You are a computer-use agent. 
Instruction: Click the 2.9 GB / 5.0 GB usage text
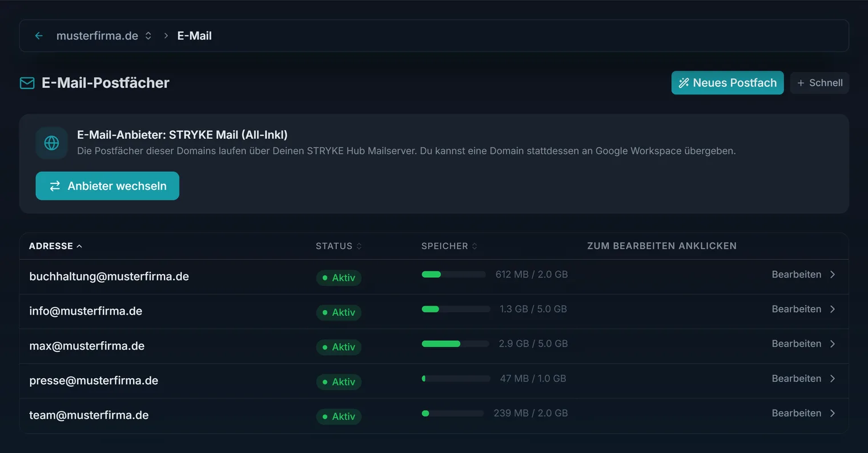(x=533, y=344)
